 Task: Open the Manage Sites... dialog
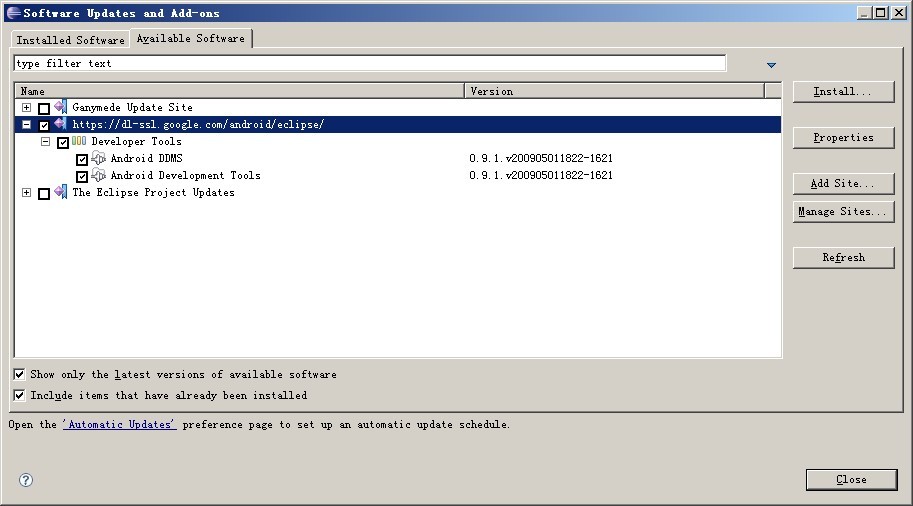pyautogui.click(x=843, y=211)
